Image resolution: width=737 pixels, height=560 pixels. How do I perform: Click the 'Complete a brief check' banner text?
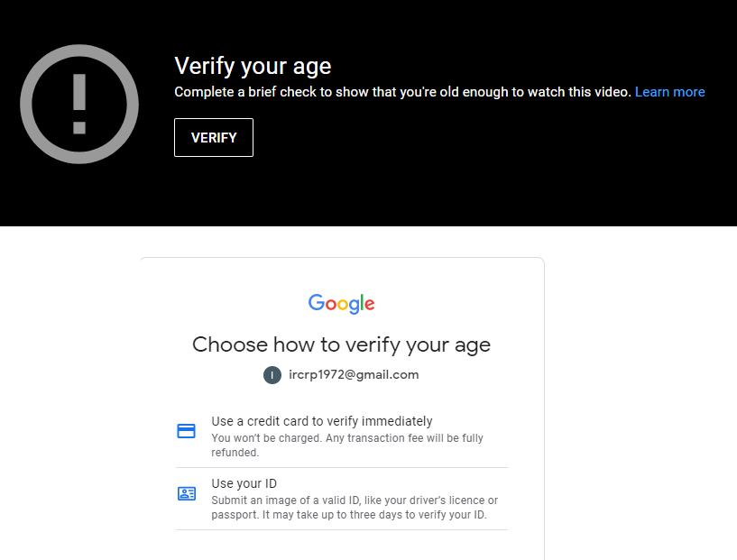point(403,92)
